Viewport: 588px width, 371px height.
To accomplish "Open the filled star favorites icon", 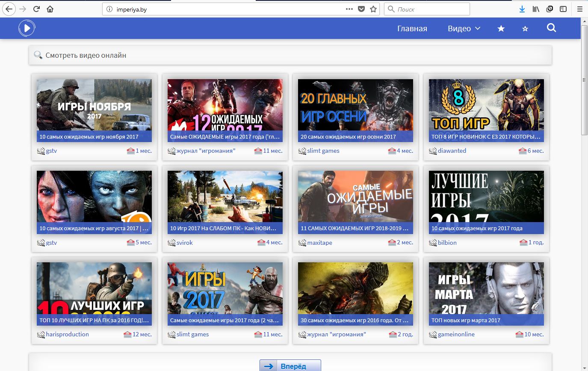I will coord(501,29).
